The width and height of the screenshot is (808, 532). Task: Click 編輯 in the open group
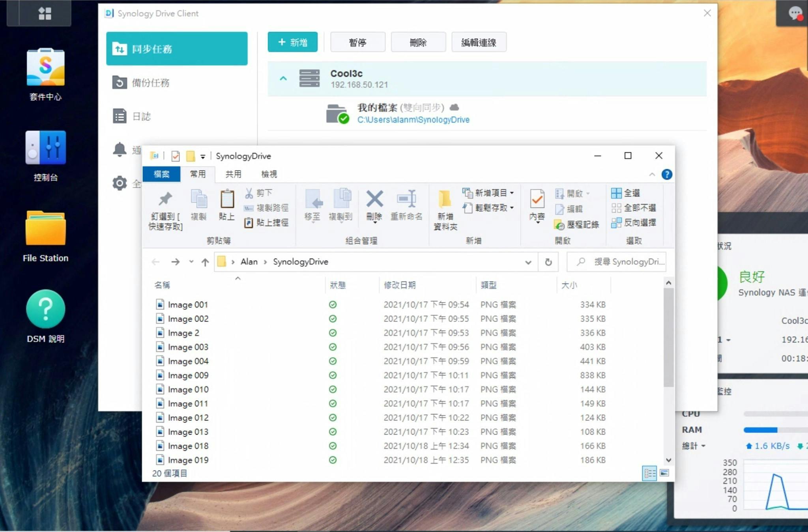point(569,209)
